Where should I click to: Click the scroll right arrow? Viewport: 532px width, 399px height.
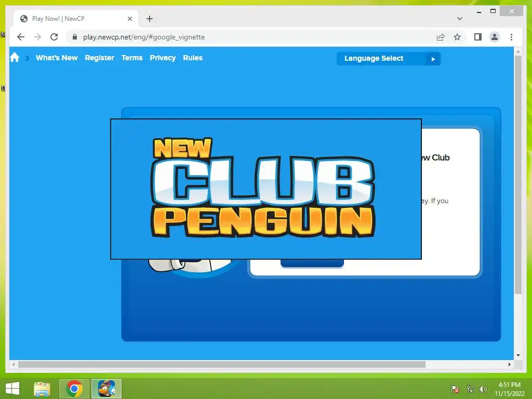click(x=509, y=364)
